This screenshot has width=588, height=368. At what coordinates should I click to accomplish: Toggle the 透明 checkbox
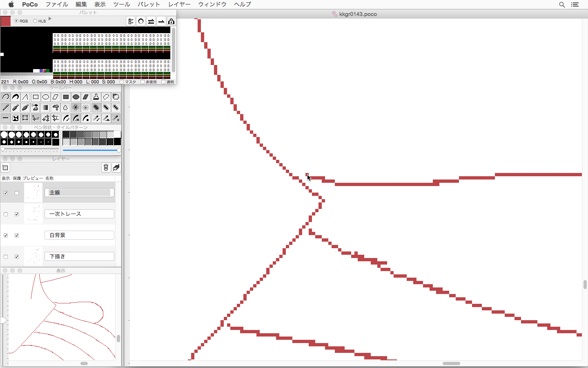point(163,82)
